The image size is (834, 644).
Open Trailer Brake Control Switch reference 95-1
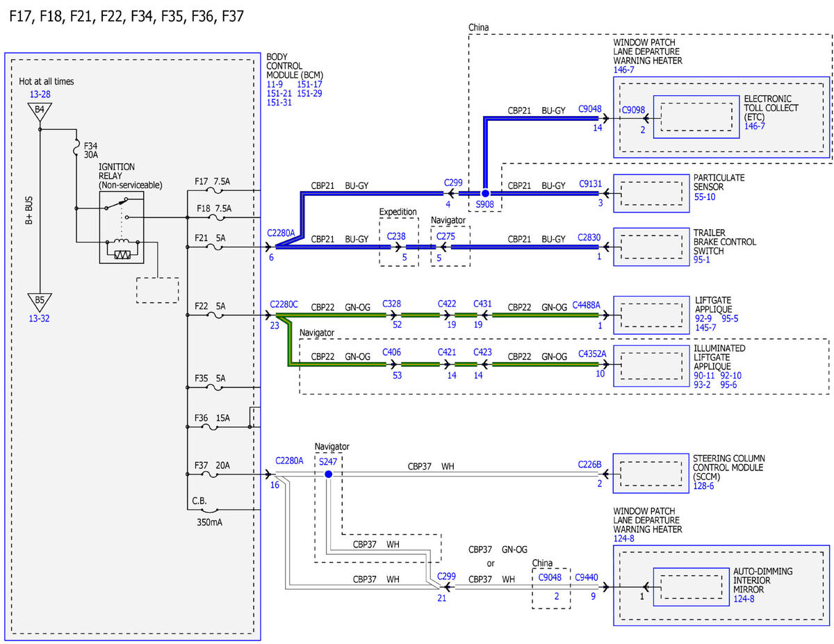[702, 261]
